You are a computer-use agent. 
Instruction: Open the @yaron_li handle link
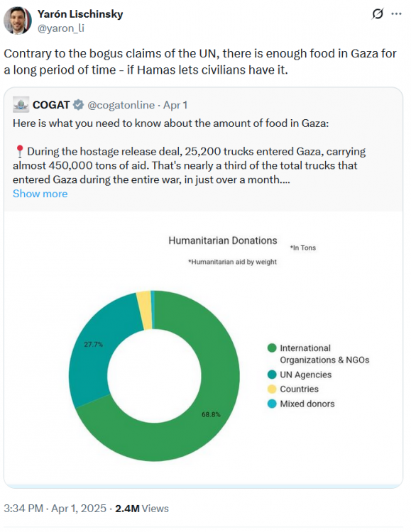[61, 28]
